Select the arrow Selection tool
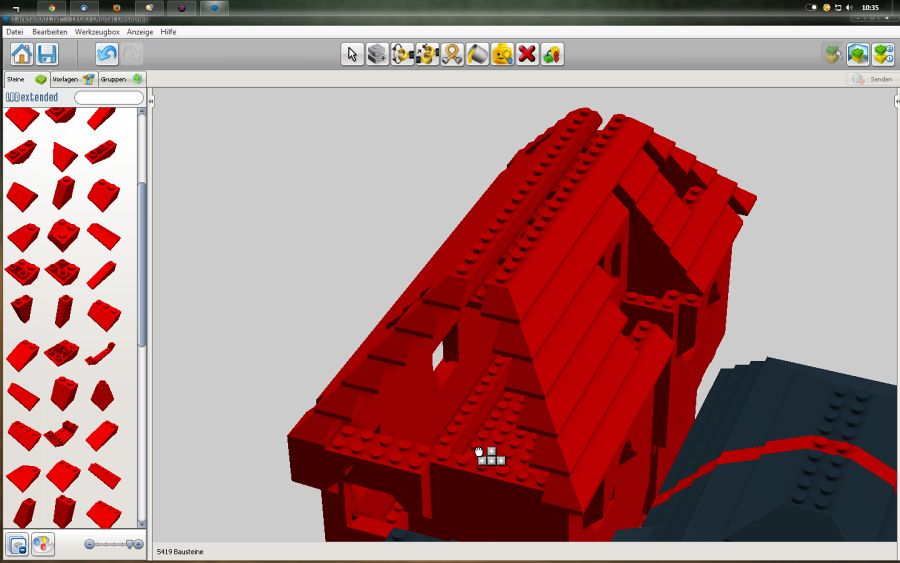 (x=352, y=54)
